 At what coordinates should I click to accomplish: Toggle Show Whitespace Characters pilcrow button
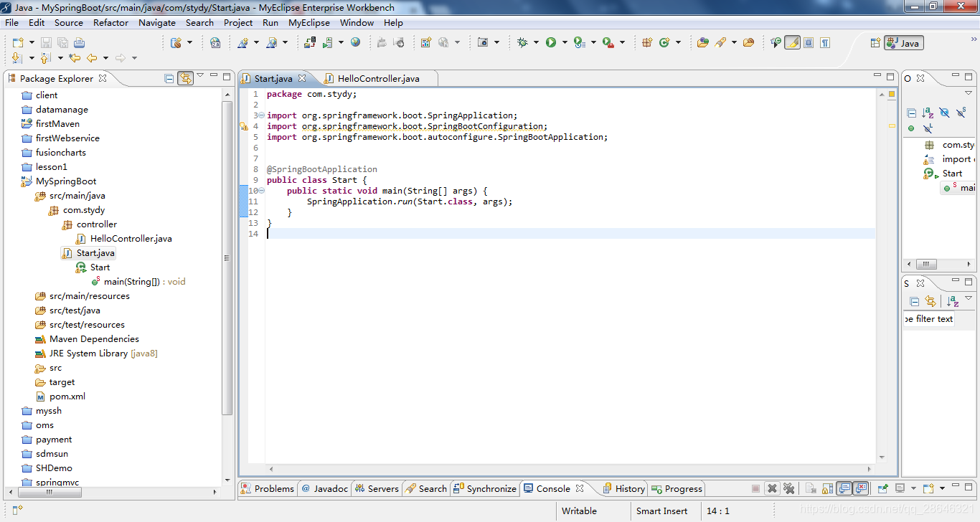pos(825,43)
